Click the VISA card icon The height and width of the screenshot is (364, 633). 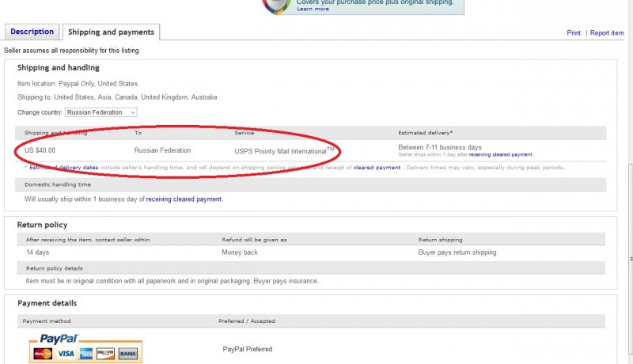[x=66, y=354]
